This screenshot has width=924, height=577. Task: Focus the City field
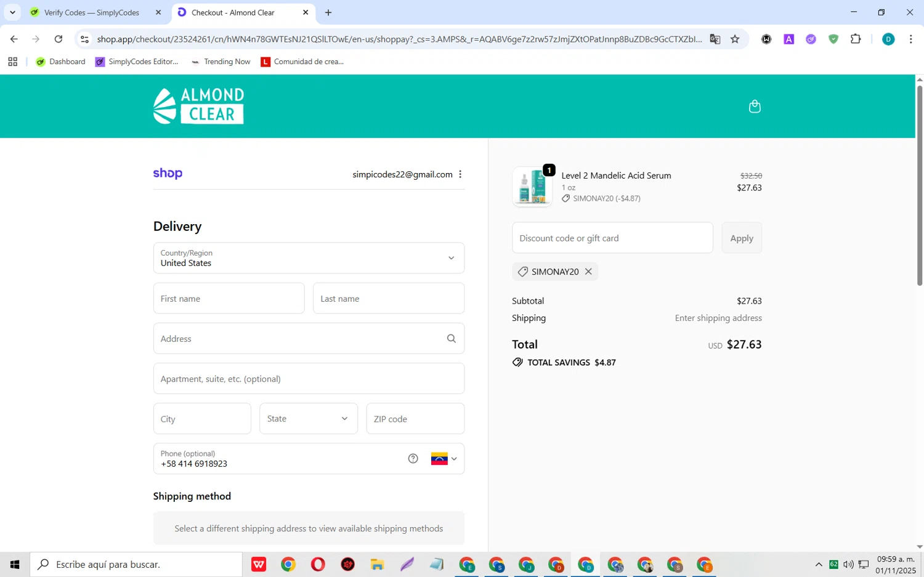pos(202,419)
